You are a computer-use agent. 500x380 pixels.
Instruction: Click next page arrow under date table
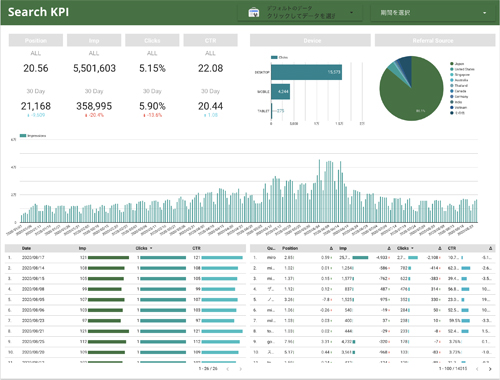point(240,369)
